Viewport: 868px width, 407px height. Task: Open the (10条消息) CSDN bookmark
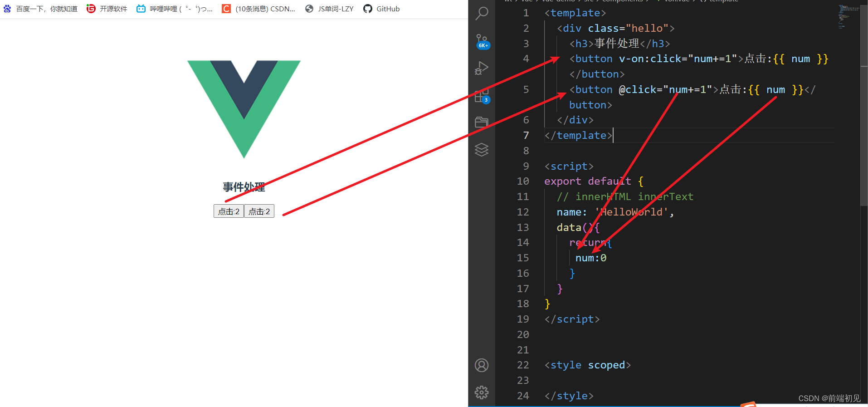click(258, 9)
